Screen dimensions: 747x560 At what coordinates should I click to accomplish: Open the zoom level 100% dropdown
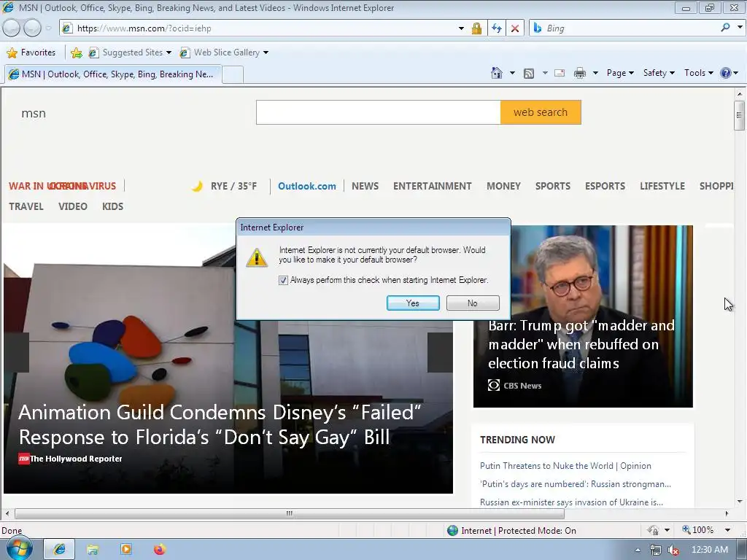(x=727, y=530)
